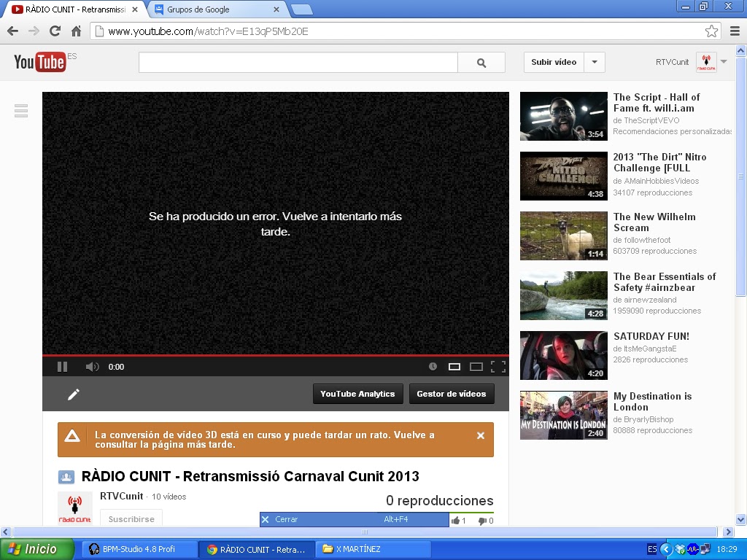Switch to small player size

pos(454,367)
